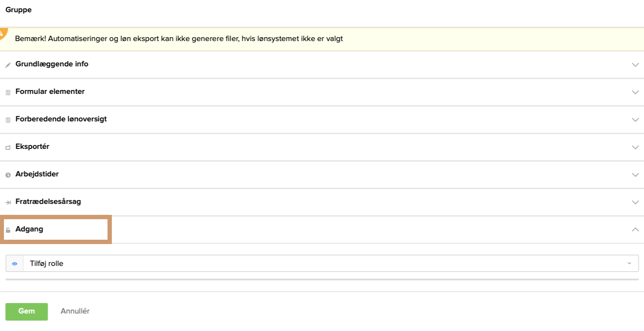Viewport: 644px width, 331px height.
Task: Click the Forberedende lønoversigt section title
Action: pos(61,119)
